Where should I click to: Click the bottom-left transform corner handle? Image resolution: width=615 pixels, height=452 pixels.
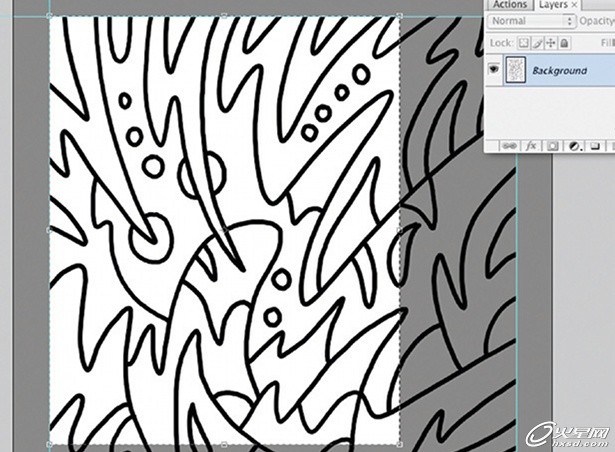(49, 445)
